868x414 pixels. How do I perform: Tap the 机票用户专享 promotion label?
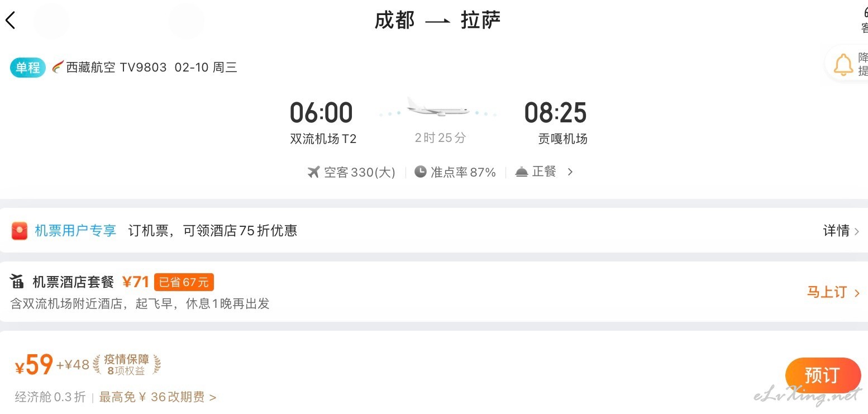[75, 231]
